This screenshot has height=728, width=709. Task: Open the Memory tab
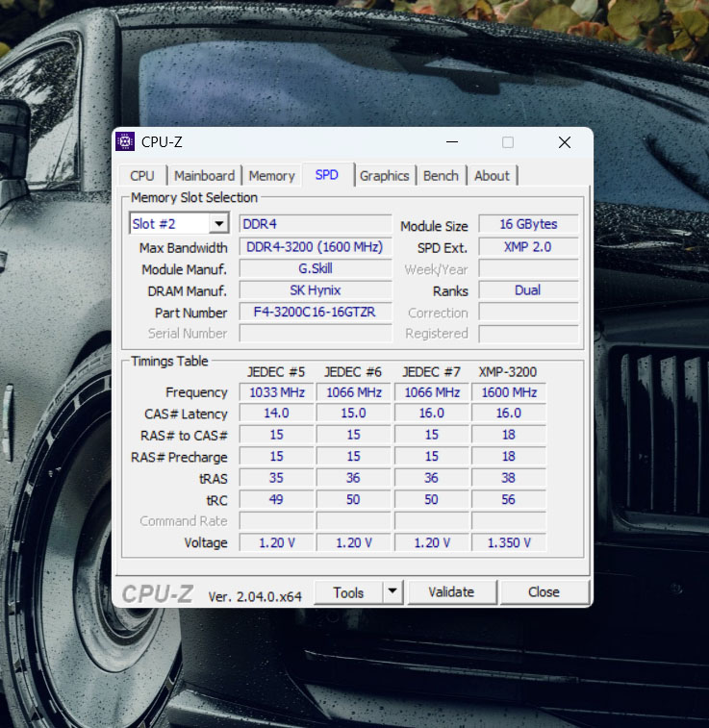pos(271,176)
